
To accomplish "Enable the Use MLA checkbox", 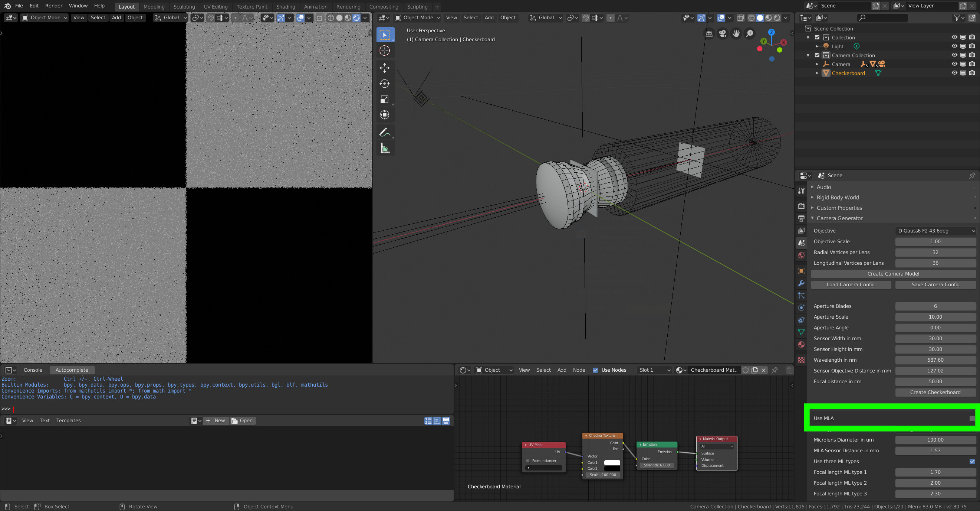I will (x=971, y=418).
